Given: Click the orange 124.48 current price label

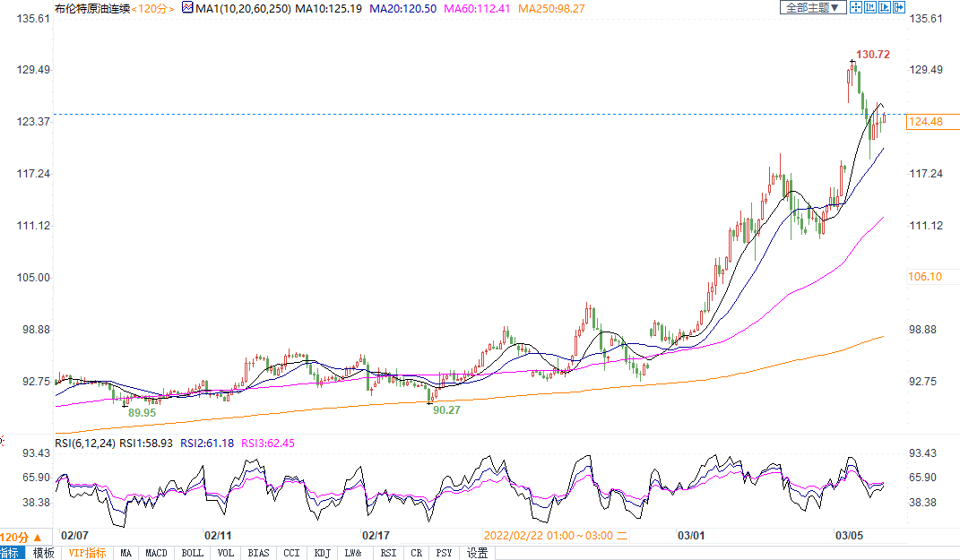Looking at the screenshot, I should point(924,122).
